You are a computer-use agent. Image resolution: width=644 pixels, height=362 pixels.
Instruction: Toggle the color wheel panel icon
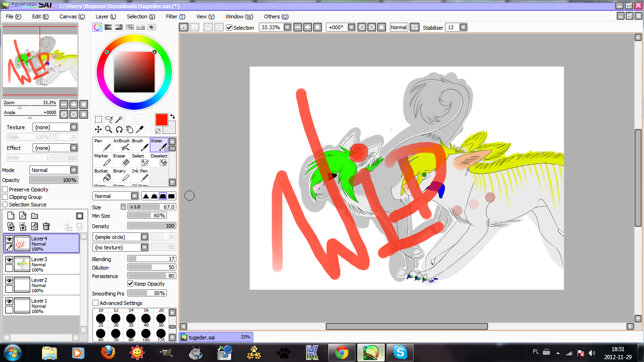(x=97, y=27)
